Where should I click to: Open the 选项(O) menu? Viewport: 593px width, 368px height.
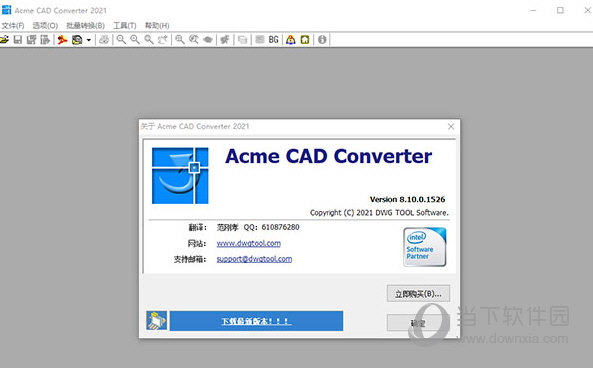45,25
